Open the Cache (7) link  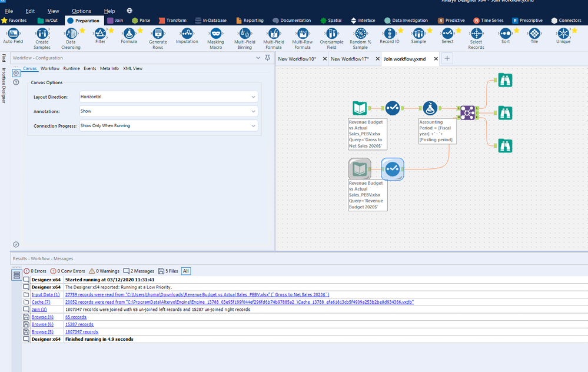click(41, 302)
